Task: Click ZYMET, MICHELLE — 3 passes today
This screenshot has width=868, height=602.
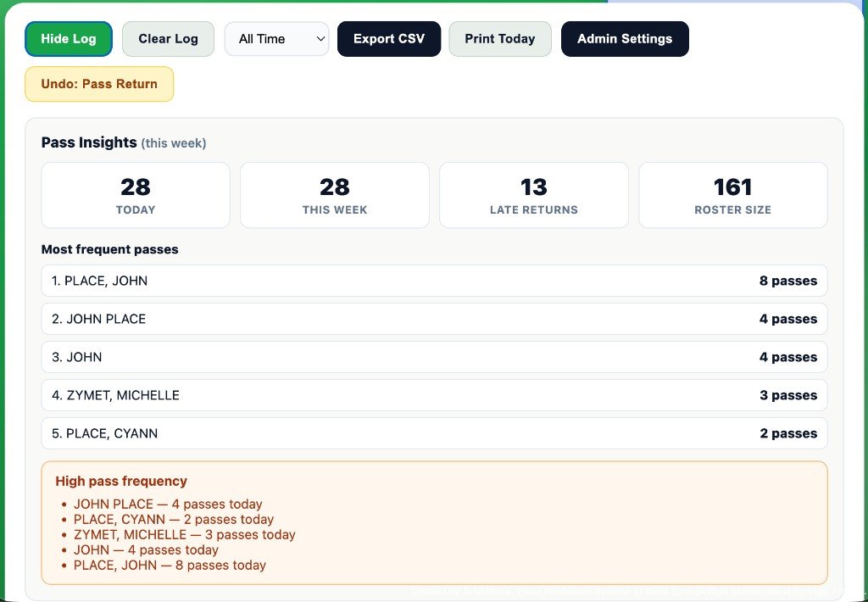Action: click(x=184, y=534)
